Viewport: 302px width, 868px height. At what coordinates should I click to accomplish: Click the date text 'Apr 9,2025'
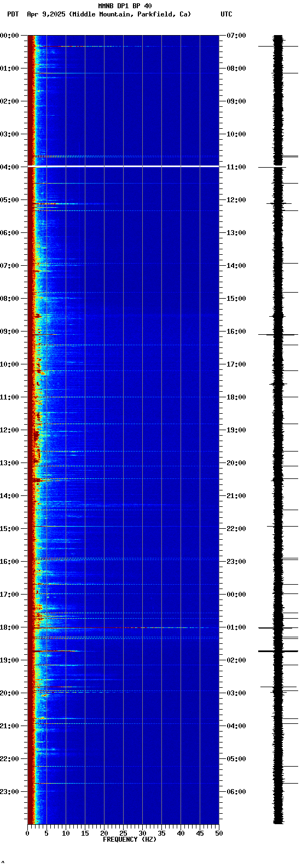[x=46, y=14]
